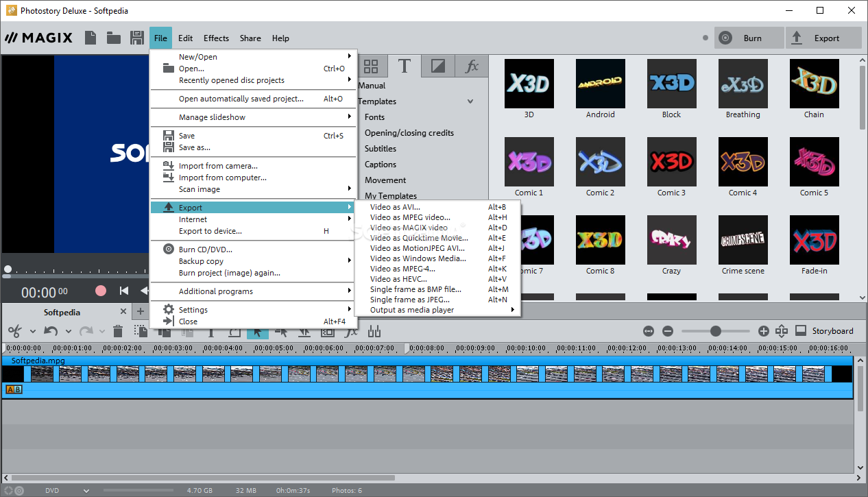Click the trash delete icon

tap(118, 331)
